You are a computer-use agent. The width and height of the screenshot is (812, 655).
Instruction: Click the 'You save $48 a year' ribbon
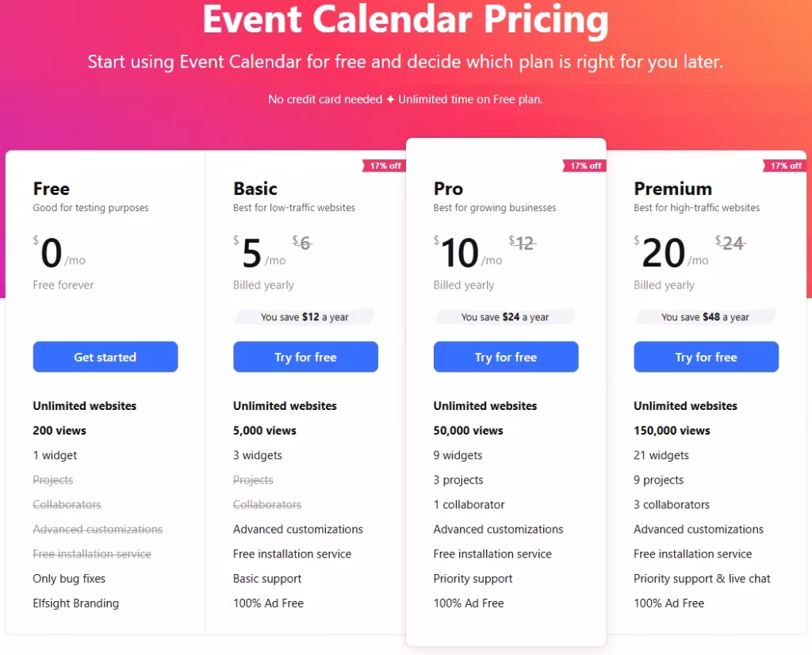pyautogui.click(x=706, y=316)
